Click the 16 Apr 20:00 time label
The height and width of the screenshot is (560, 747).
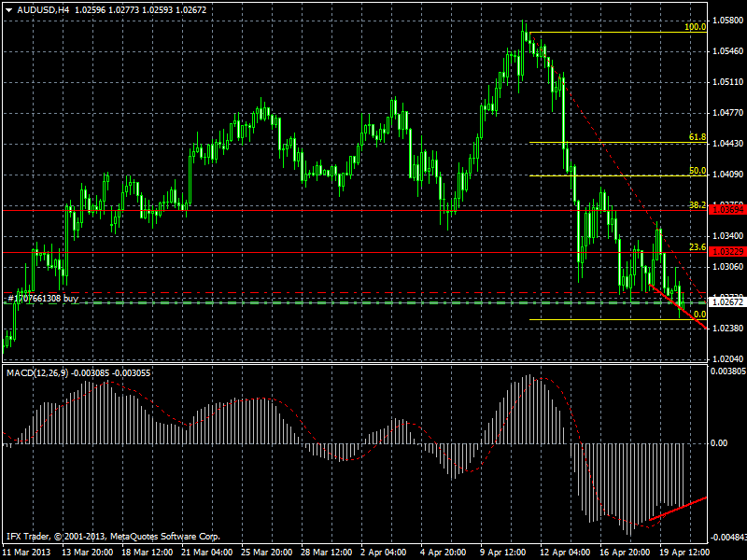coord(625,553)
